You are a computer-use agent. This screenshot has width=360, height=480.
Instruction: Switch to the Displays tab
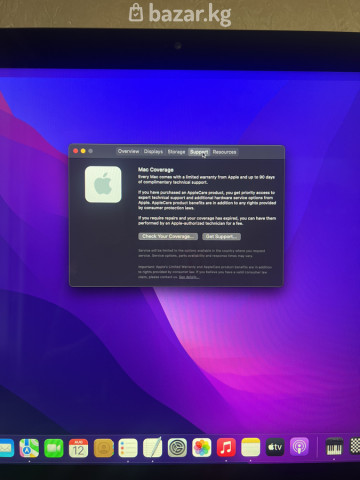153,151
